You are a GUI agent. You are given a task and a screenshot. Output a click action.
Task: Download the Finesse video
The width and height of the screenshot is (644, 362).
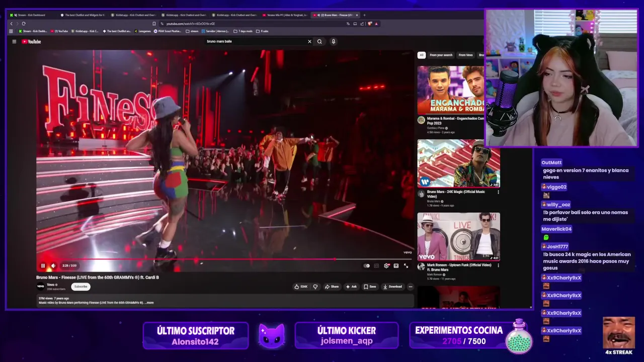tap(392, 287)
